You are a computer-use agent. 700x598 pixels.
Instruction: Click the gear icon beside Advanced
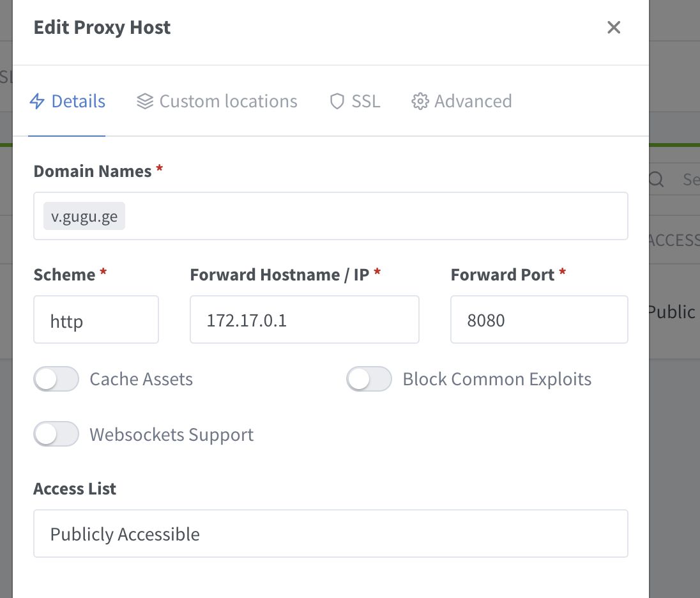pyautogui.click(x=420, y=102)
